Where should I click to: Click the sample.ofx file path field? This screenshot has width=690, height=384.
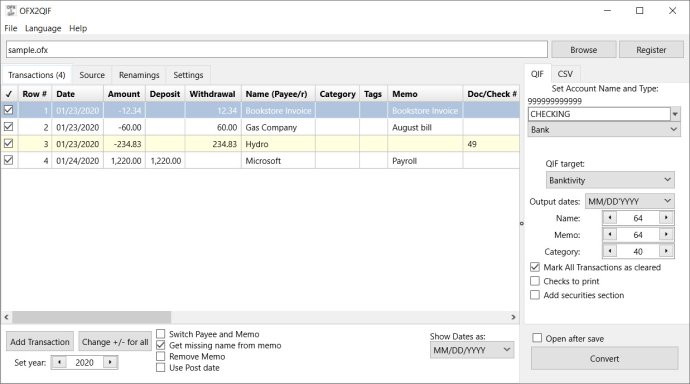point(277,50)
